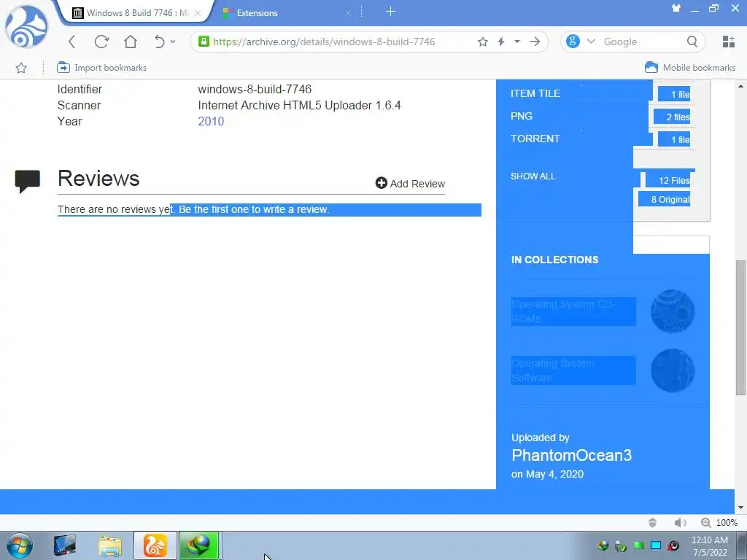Click UC Browser taskbar icon
This screenshot has width=747, height=560.
[x=155, y=545]
